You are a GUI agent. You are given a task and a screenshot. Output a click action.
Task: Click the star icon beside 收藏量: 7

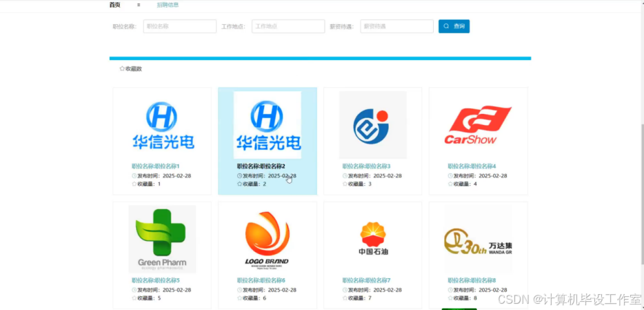click(x=345, y=298)
